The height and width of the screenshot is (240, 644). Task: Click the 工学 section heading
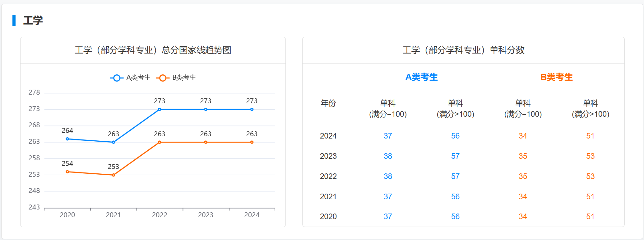33,21
